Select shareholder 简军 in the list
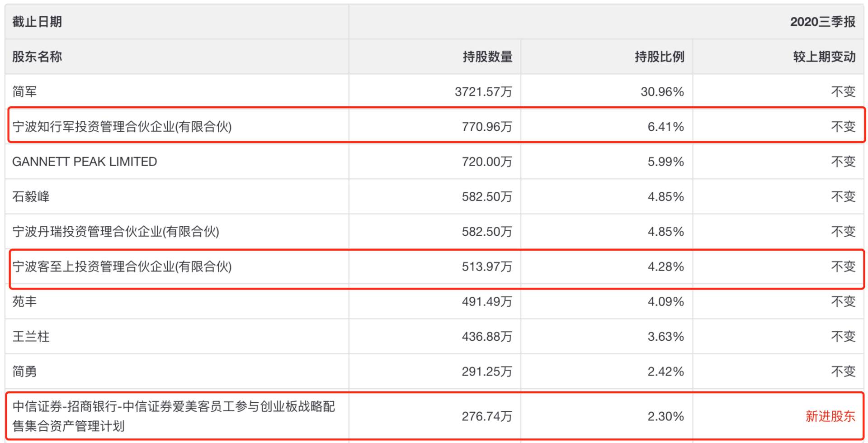The height and width of the screenshot is (443, 868). [x=25, y=92]
